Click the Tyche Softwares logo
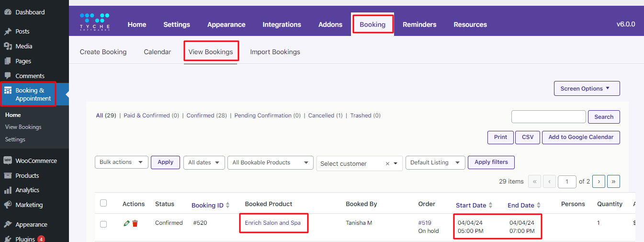 coord(95,22)
